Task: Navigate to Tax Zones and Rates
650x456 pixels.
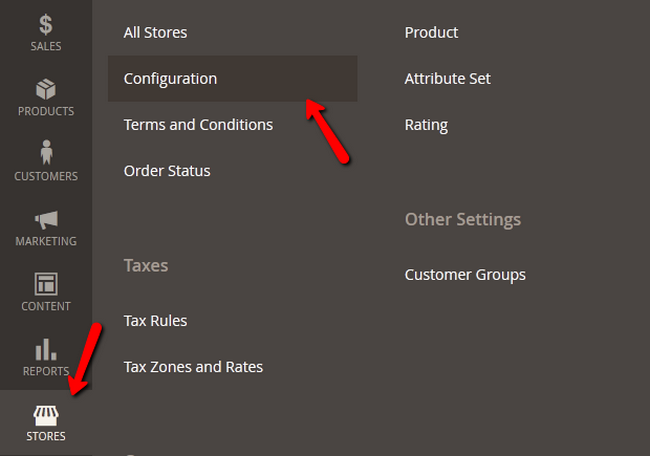Action: pyautogui.click(x=193, y=367)
